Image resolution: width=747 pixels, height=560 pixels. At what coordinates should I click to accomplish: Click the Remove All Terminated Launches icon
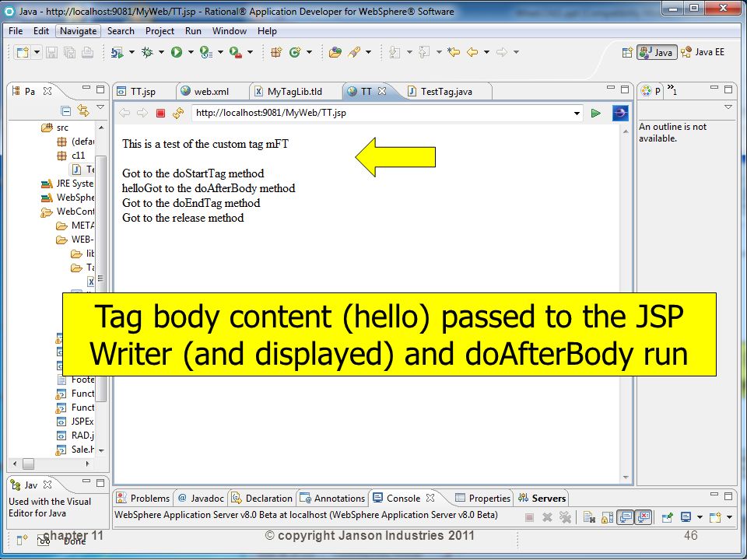(x=565, y=517)
